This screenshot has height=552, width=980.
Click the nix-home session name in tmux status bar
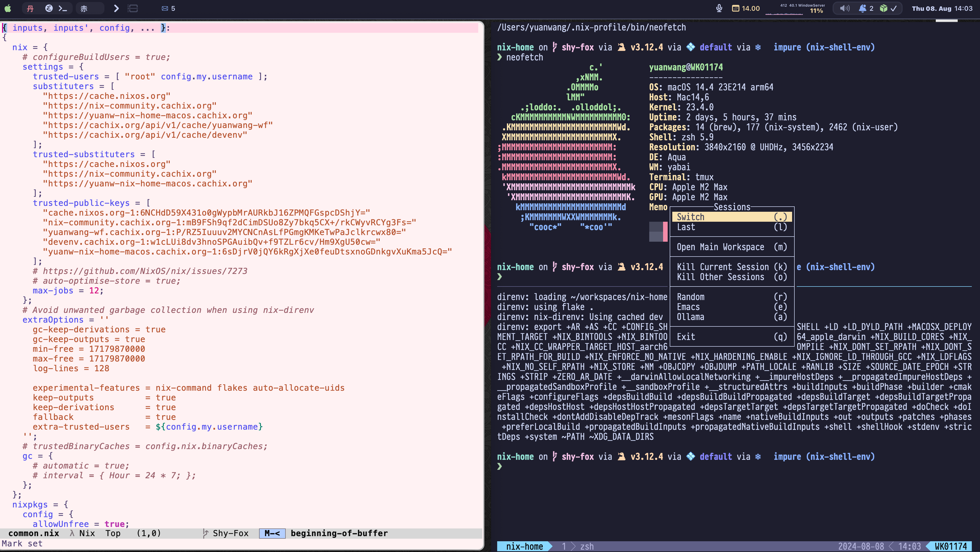[524, 546]
